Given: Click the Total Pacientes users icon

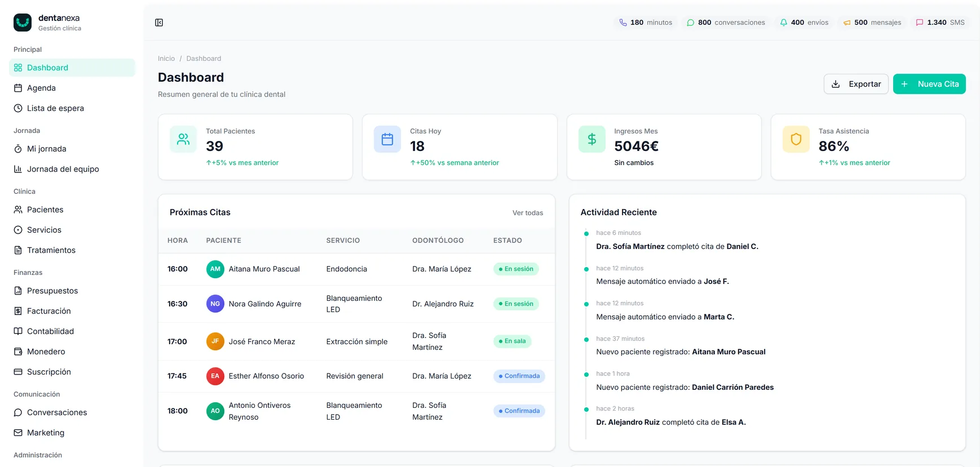Looking at the screenshot, I should (x=183, y=139).
